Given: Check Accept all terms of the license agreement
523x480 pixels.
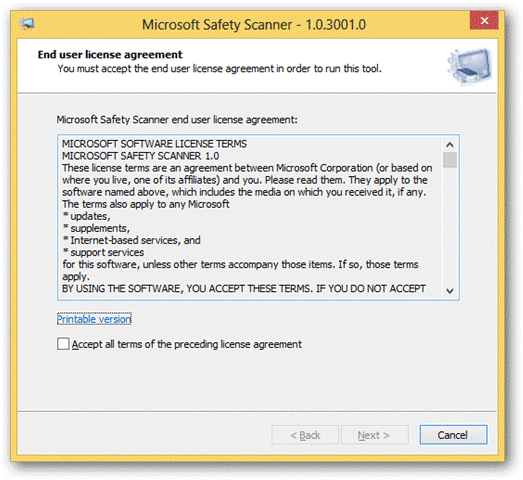Looking at the screenshot, I should coord(63,344).
